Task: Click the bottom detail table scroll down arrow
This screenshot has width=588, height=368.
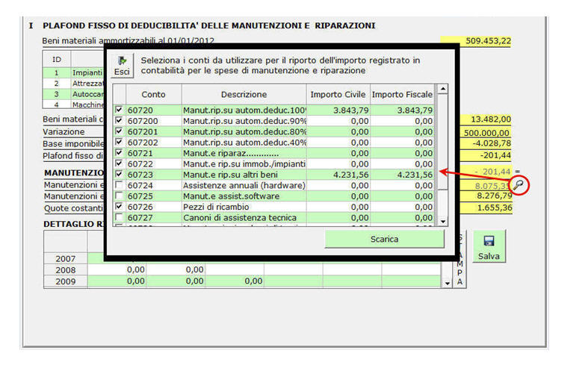Action: 447,284
